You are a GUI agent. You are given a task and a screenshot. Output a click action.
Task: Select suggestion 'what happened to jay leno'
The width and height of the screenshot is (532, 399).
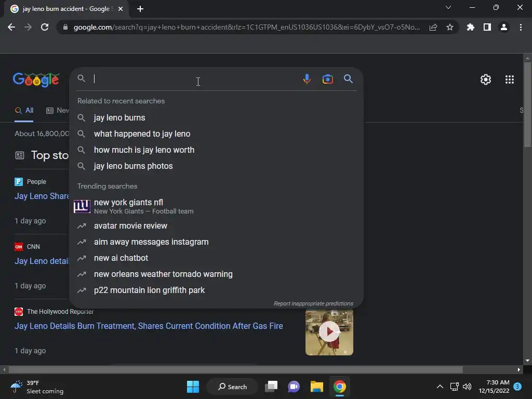coord(217,134)
